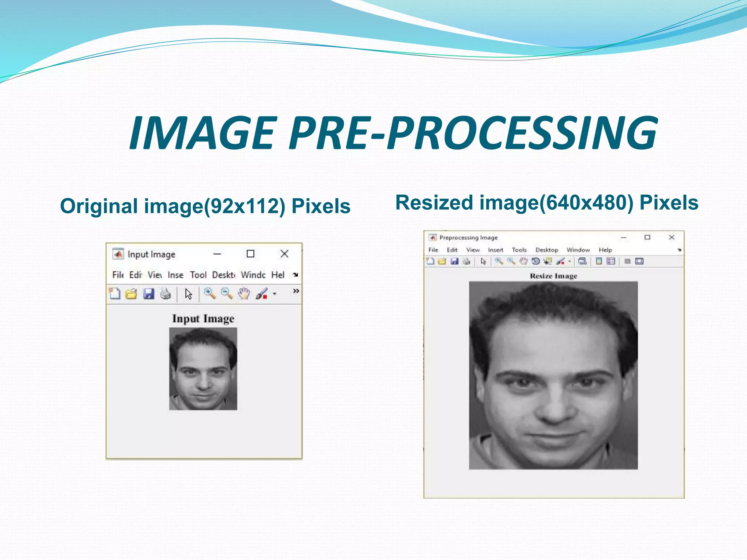The width and height of the screenshot is (747, 560).
Task: Open Window menu in Input Image window
Action: tap(253, 275)
